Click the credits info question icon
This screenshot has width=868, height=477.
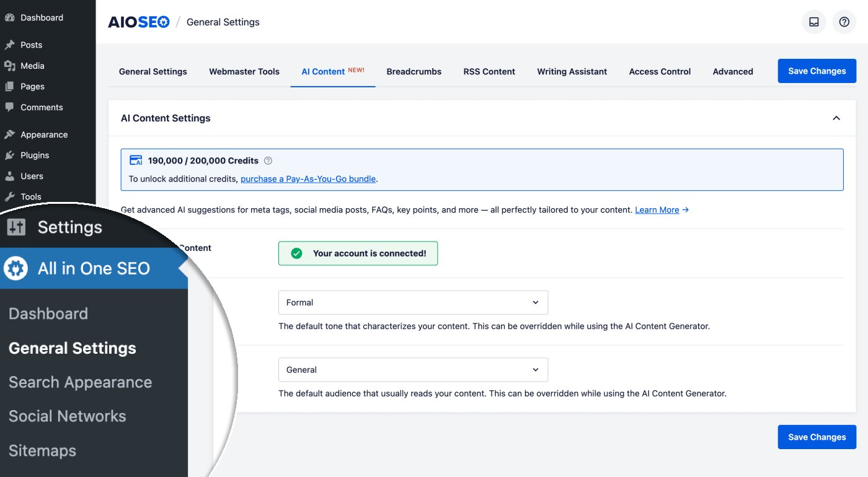coord(268,160)
